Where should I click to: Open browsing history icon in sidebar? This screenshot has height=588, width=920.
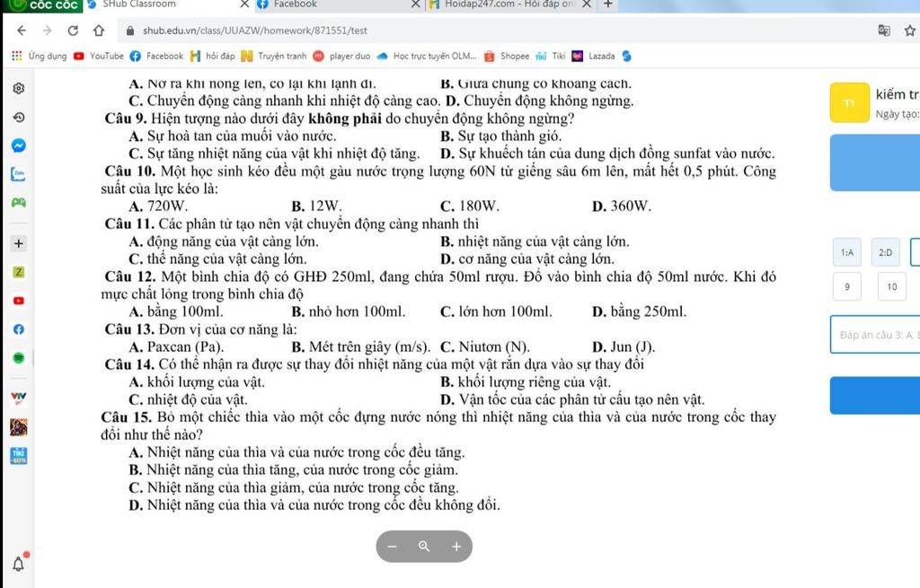[19, 117]
